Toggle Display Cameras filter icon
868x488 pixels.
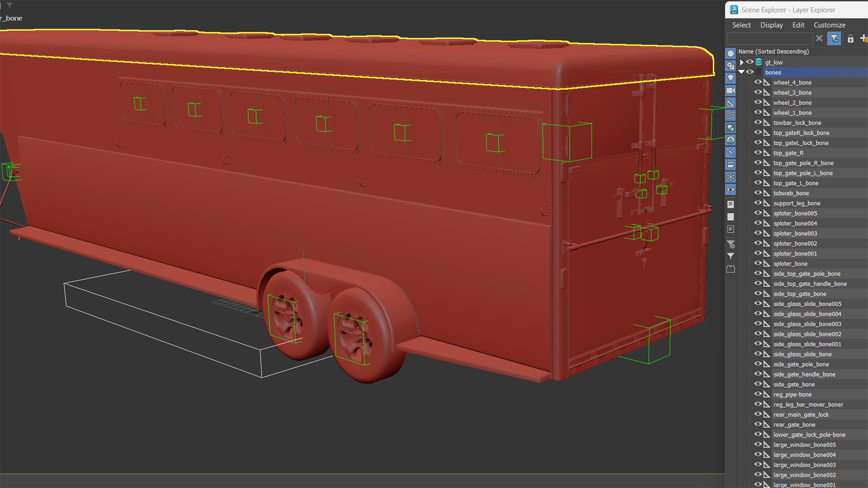(x=731, y=91)
